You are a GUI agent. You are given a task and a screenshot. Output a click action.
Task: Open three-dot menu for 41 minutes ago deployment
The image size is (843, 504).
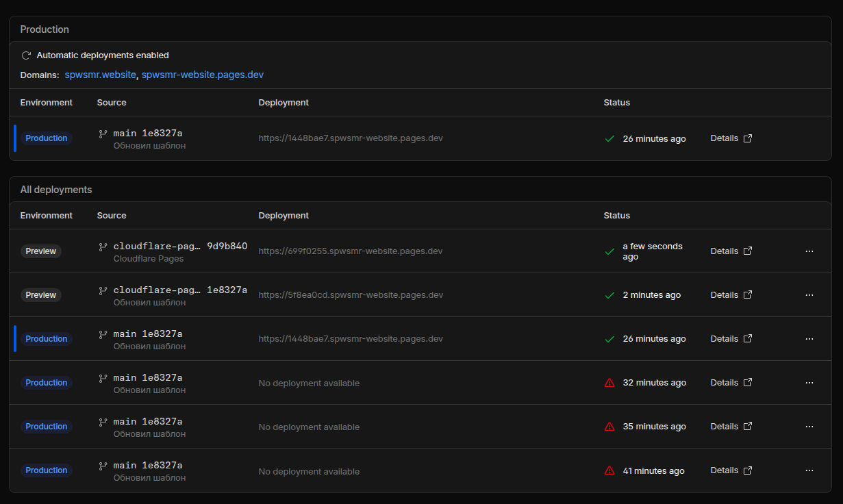point(809,470)
